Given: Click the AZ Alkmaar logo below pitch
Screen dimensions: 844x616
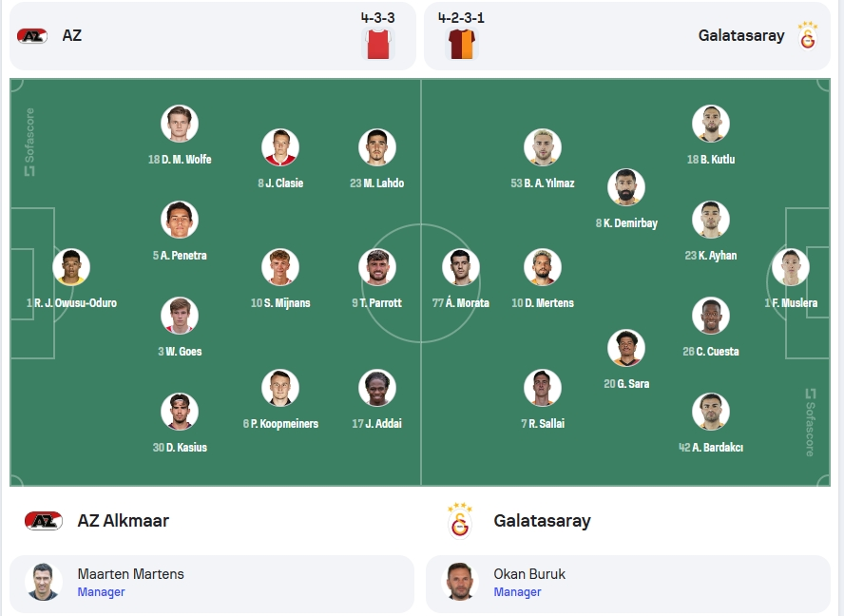Looking at the screenshot, I should [44, 521].
